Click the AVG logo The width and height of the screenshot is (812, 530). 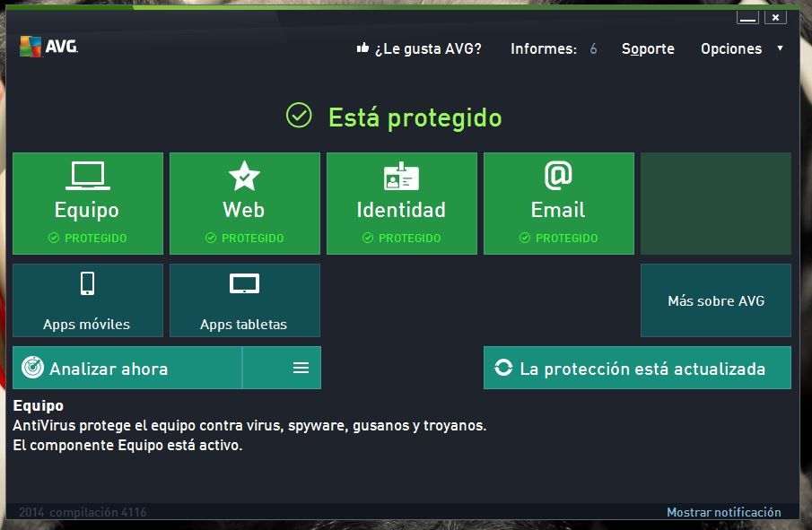[x=48, y=46]
